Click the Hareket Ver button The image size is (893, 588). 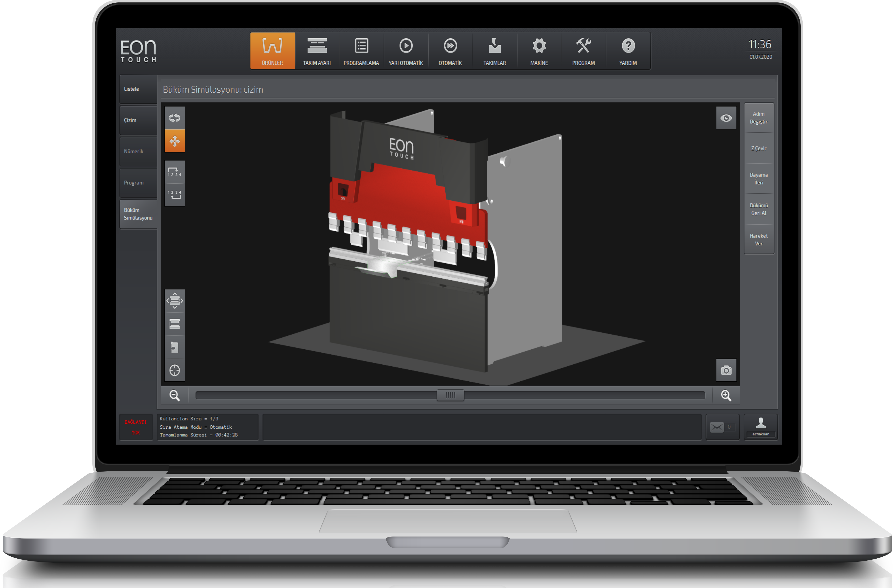[x=759, y=240]
